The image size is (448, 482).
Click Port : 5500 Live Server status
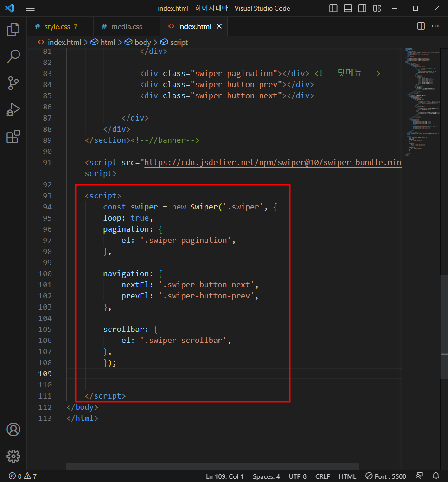[x=386, y=476]
